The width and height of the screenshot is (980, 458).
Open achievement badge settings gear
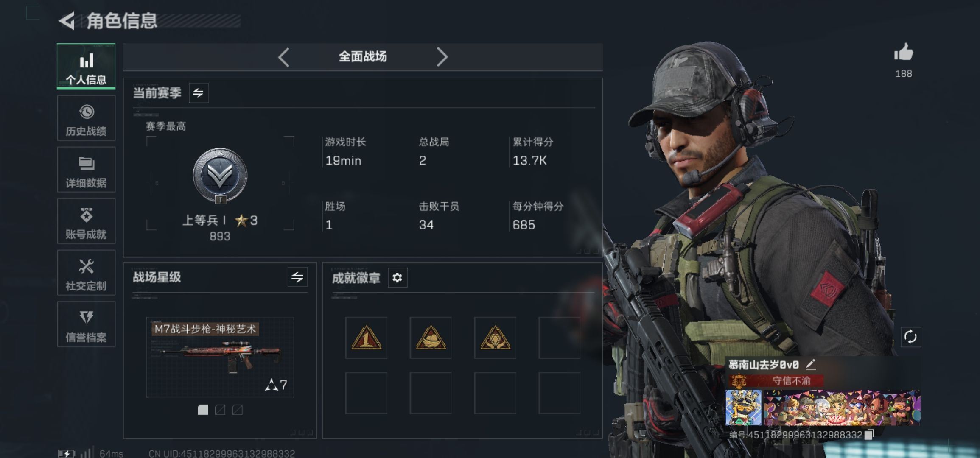coord(397,278)
